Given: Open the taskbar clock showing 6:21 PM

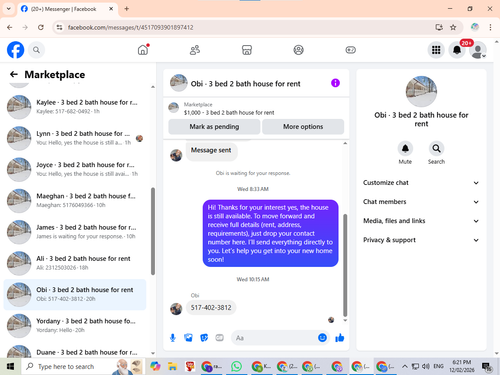Looking at the screenshot, I should pyautogui.click(x=462, y=366).
